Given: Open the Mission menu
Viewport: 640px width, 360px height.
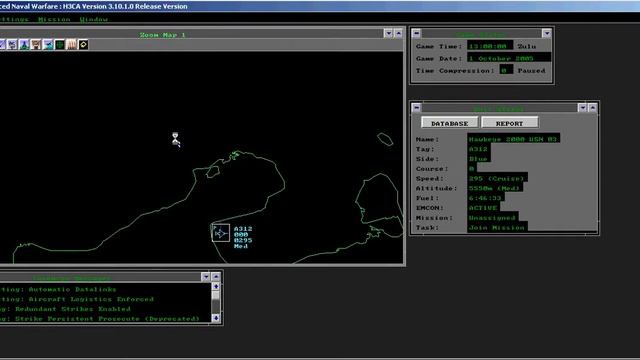Looking at the screenshot, I should (x=54, y=19).
